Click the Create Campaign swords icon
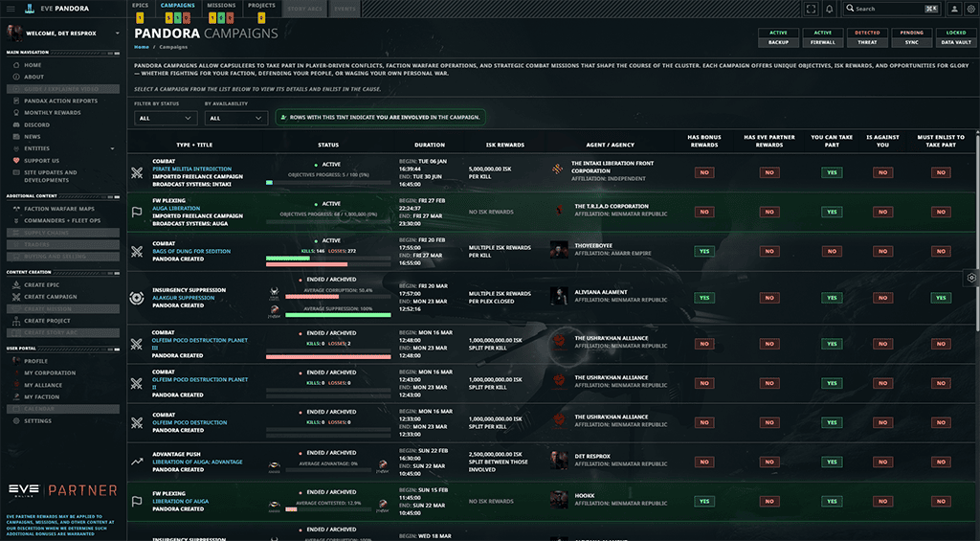The height and width of the screenshot is (541, 980). pos(16,297)
